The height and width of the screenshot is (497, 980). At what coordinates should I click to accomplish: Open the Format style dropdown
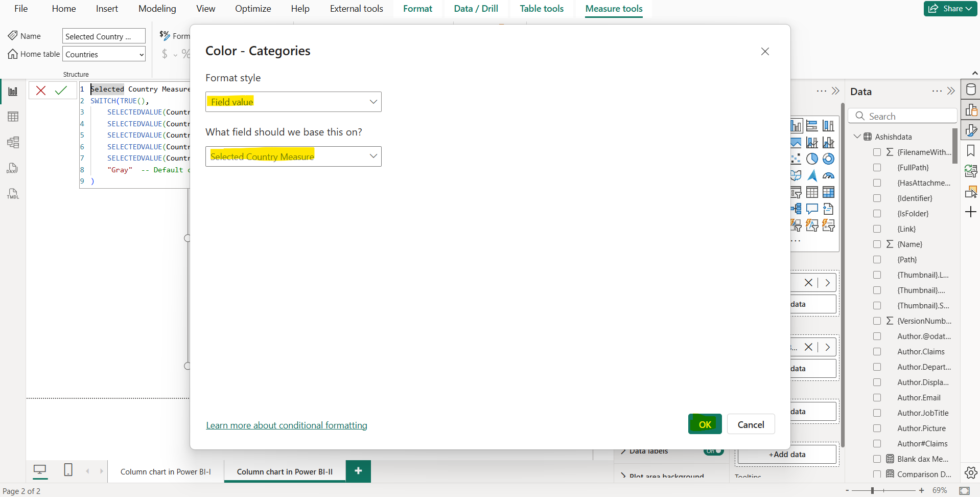coord(293,102)
